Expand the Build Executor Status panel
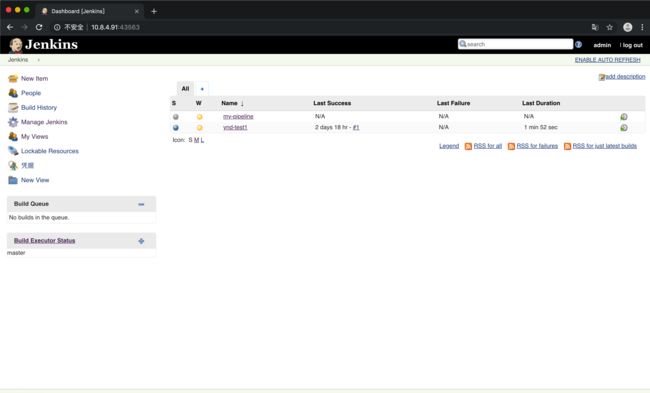 pos(141,241)
